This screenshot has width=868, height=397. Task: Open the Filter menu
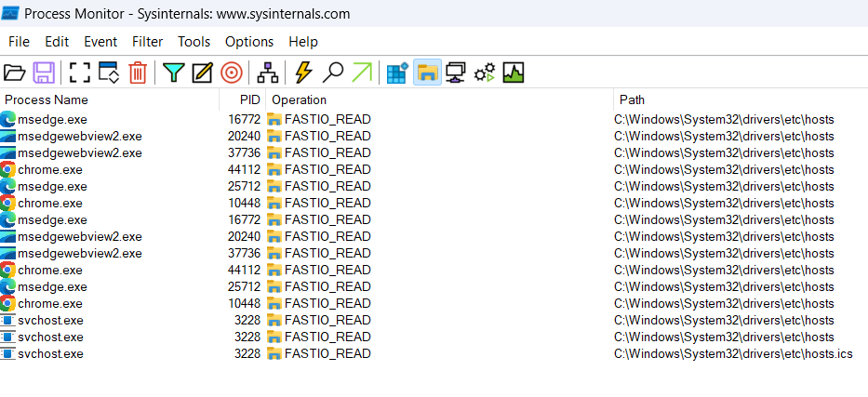[x=148, y=42]
